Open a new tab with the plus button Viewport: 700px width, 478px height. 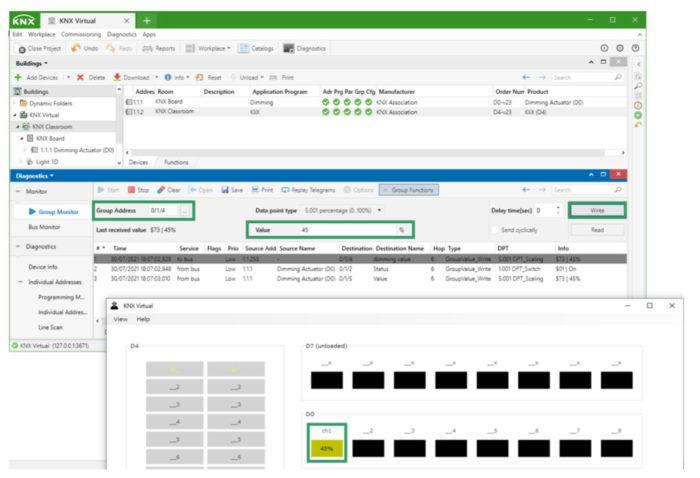[x=146, y=21]
